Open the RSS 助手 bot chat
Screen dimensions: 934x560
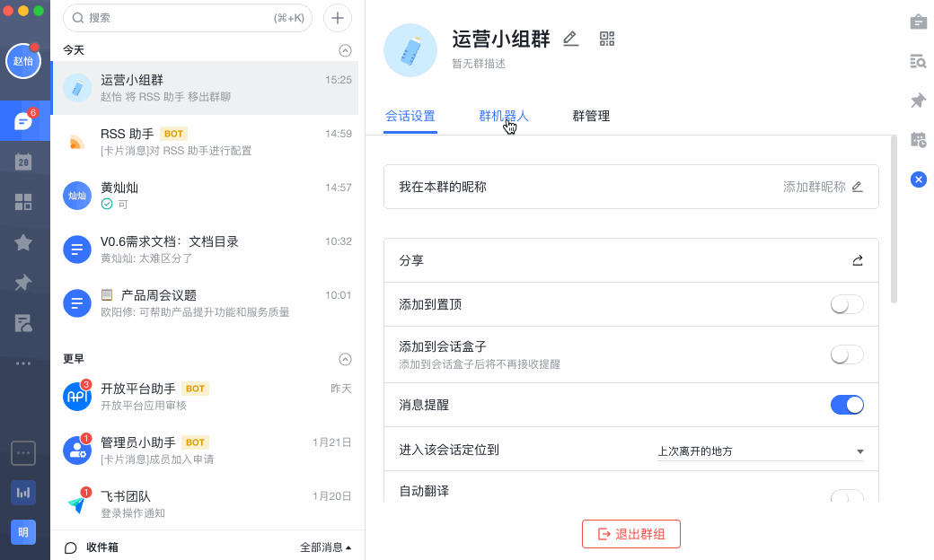tap(206, 142)
